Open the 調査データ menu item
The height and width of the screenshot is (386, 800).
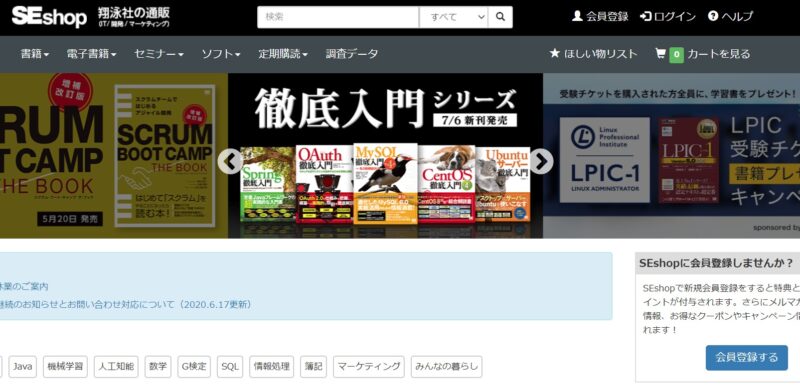(x=352, y=54)
